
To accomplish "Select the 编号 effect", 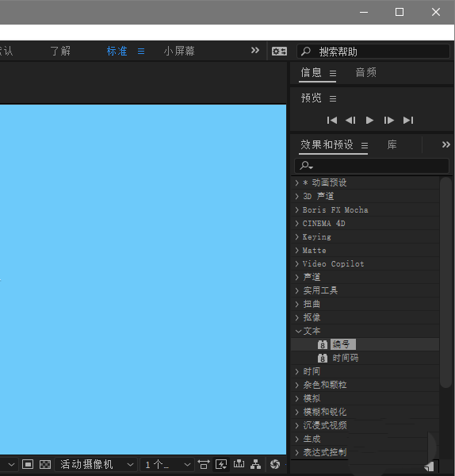I will point(343,344).
